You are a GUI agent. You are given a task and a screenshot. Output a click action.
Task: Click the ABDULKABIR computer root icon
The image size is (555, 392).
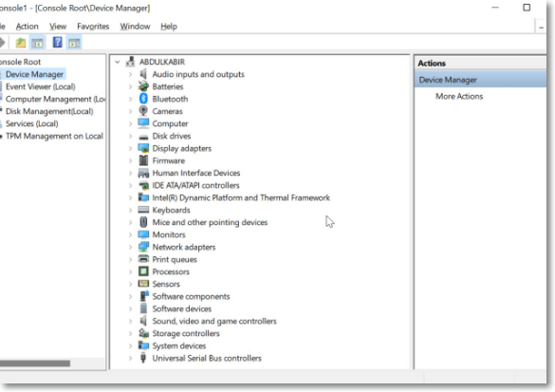130,62
